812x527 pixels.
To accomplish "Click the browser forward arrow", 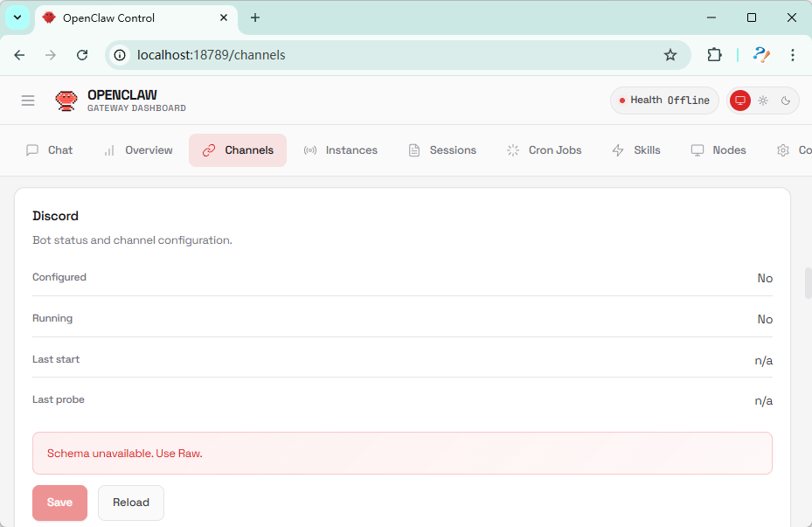I will point(50,55).
